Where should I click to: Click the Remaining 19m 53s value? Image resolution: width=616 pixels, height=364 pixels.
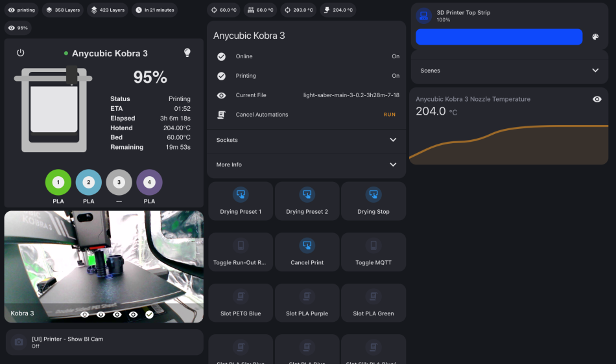(178, 147)
